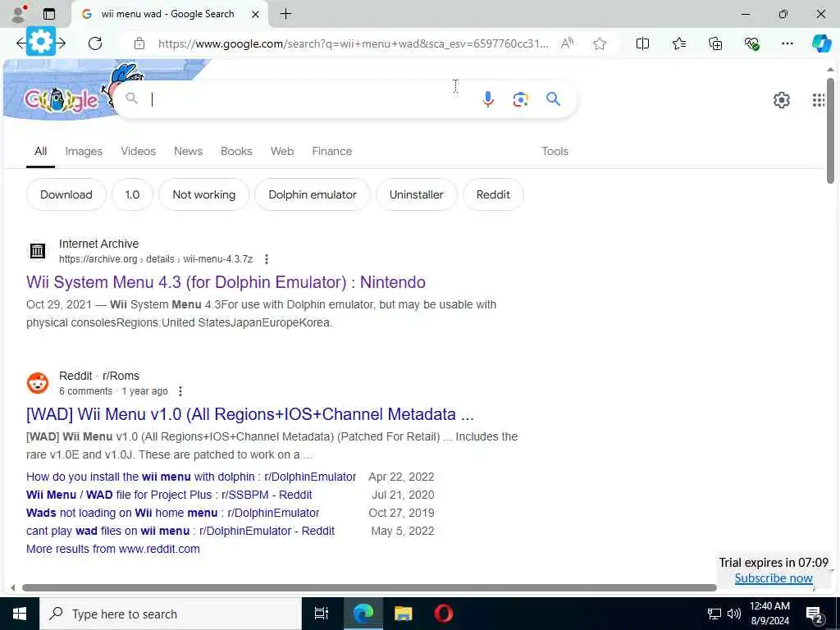Open search Tools options

[555, 151]
